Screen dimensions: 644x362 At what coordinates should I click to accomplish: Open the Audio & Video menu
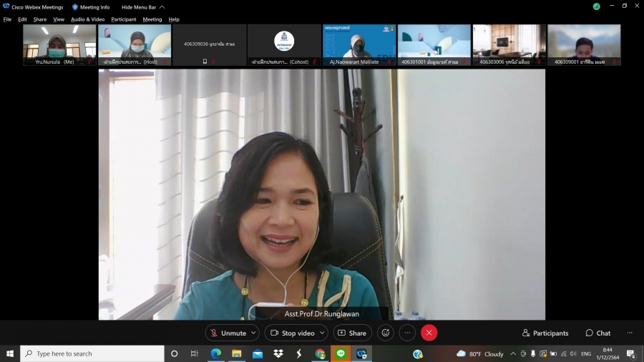click(87, 19)
